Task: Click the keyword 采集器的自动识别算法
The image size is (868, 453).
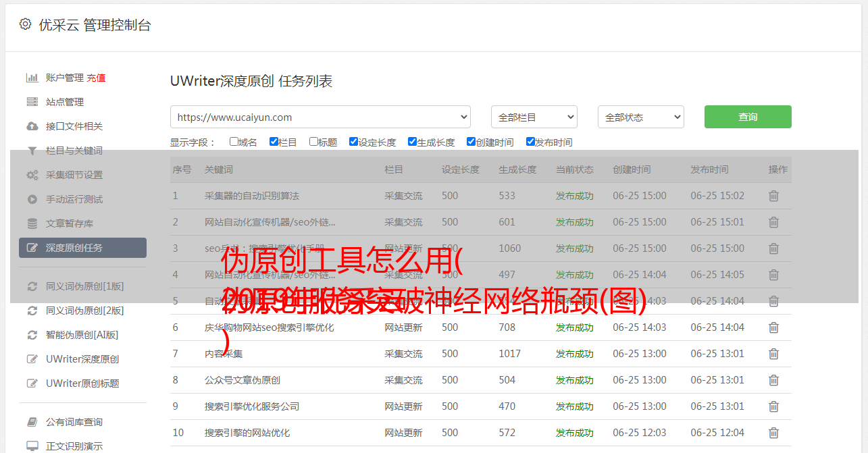Action: pyautogui.click(x=252, y=196)
